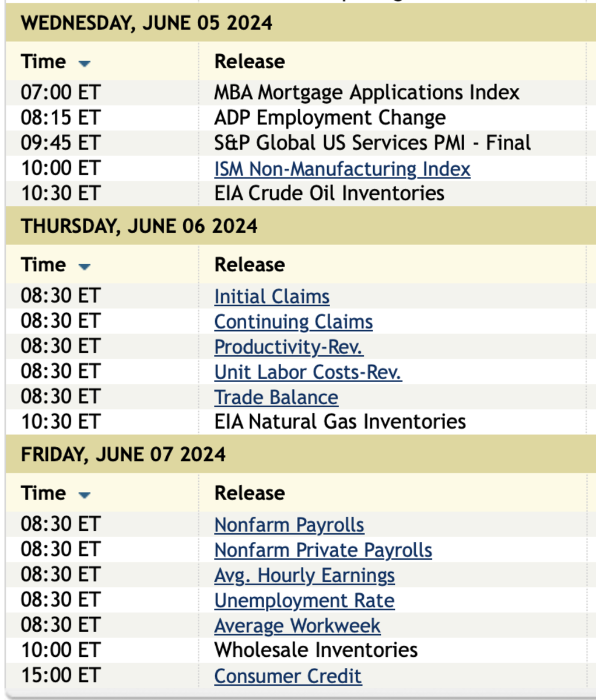Open the Average Workweek link

coord(297,625)
